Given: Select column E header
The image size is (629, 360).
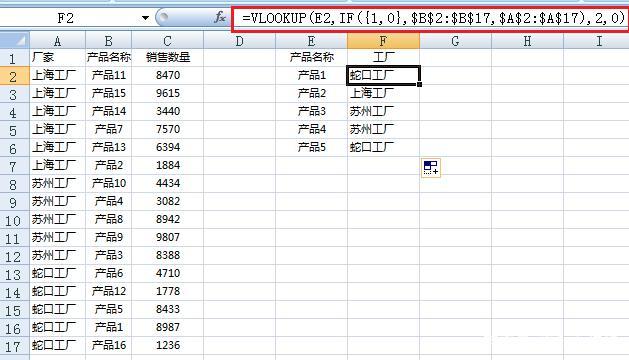Looking at the screenshot, I should (311, 41).
